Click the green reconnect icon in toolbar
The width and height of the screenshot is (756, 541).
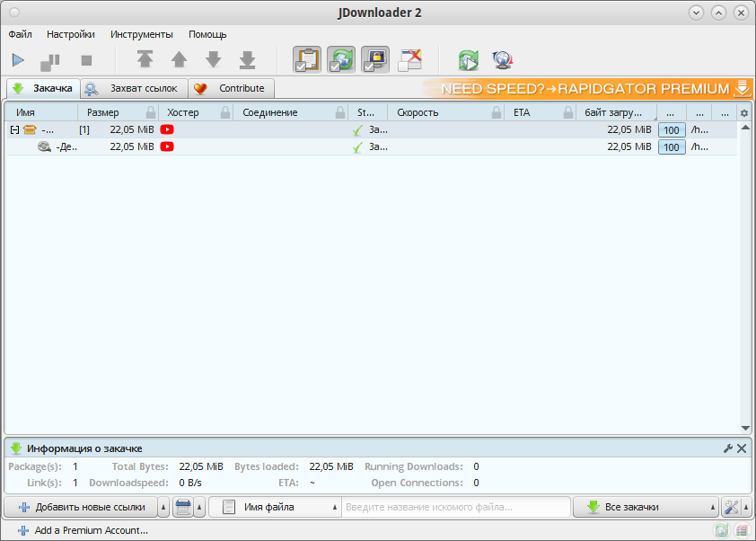468,60
